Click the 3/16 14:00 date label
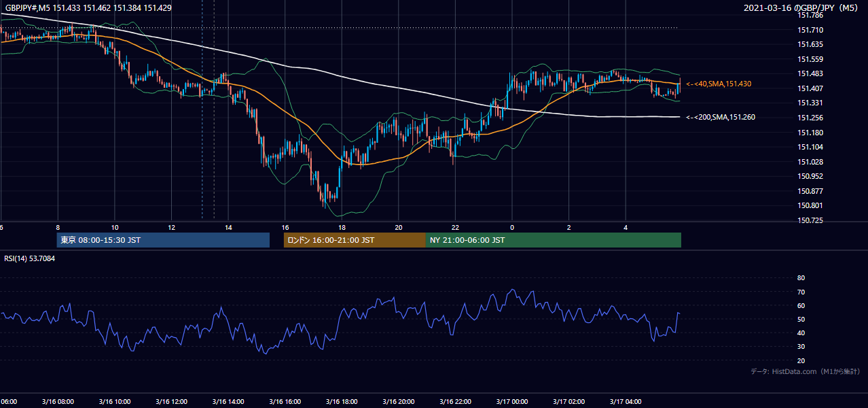 click(x=228, y=401)
